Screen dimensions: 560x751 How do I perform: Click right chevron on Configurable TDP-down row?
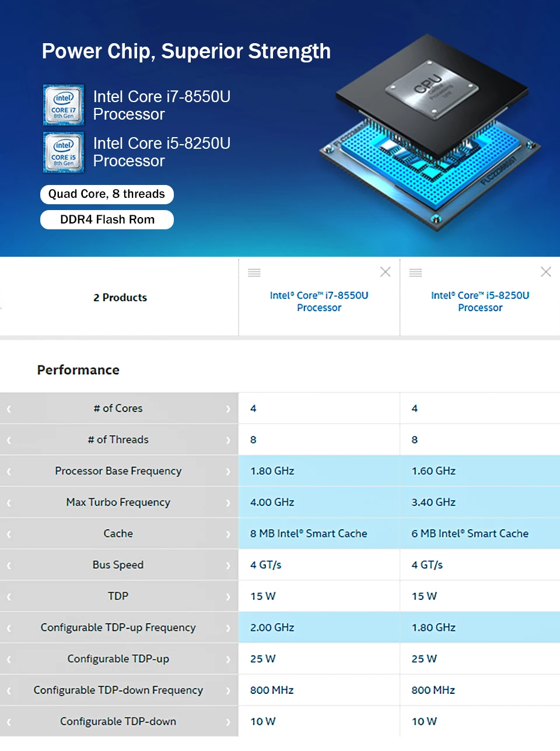coord(228,722)
